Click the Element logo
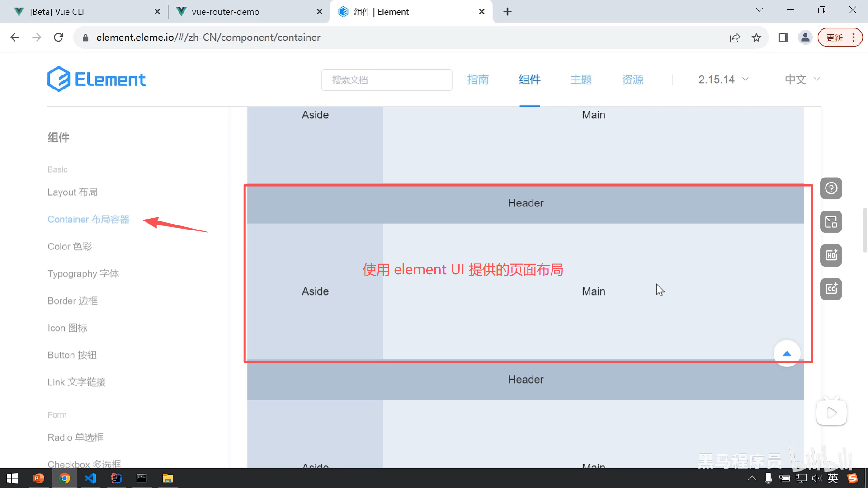The width and height of the screenshot is (868, 488). pos(96,80)
